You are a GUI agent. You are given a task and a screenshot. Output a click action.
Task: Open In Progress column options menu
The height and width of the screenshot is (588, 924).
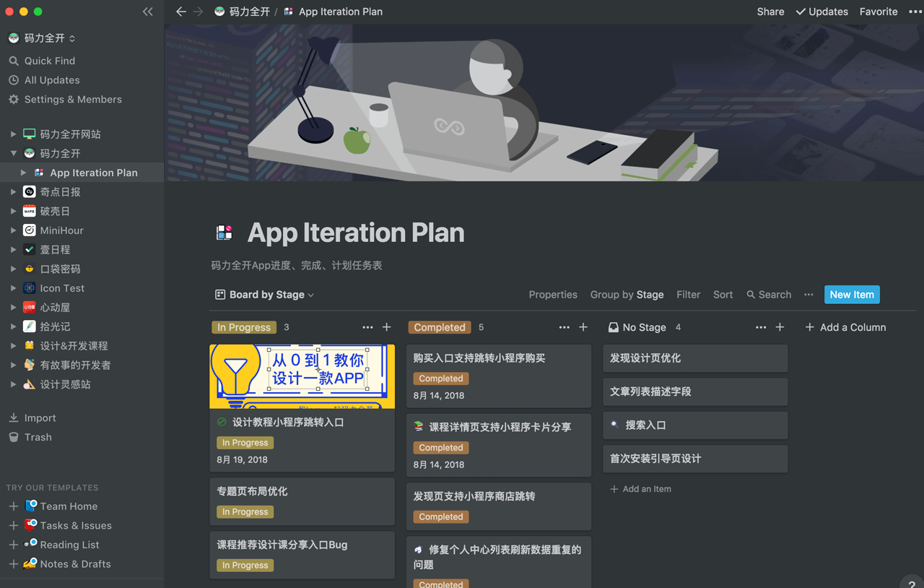coord(367,327)
